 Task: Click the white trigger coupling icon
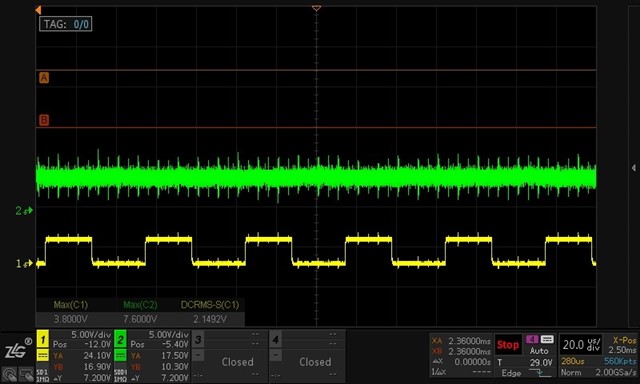point(547,340)
